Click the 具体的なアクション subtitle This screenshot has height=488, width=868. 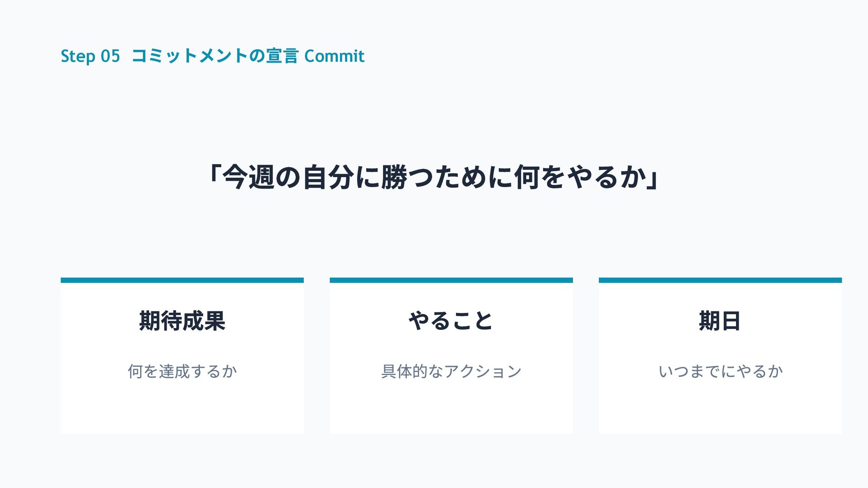tap(451, 371)
